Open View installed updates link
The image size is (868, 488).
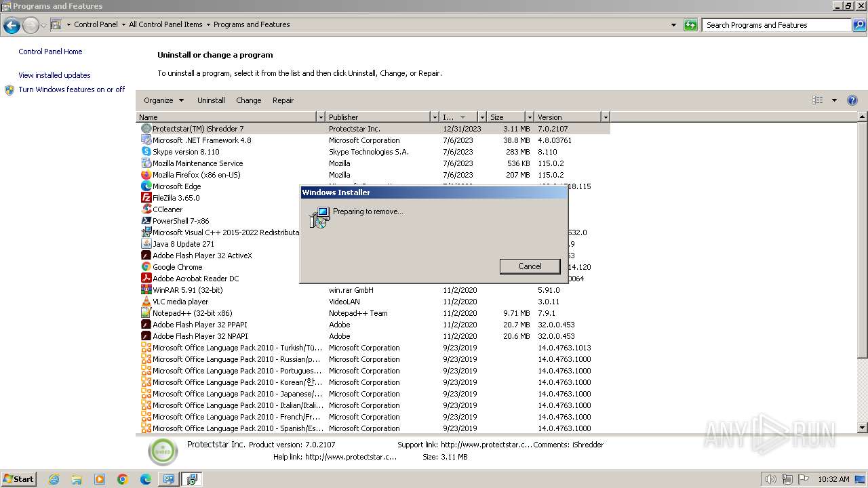click(54, 75)
